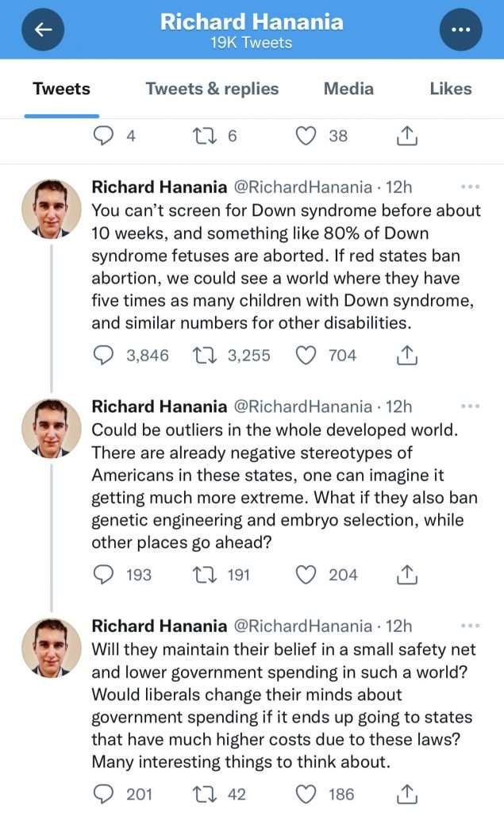Share the genetic engineering tweet
Image resolution: width=504 pixels, height=813 pixels.
coord(407,575)
